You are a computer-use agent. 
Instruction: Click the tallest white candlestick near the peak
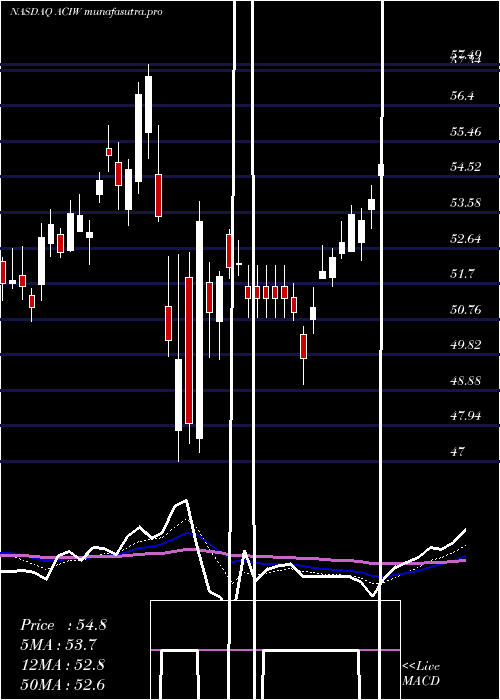pos(139,138)
